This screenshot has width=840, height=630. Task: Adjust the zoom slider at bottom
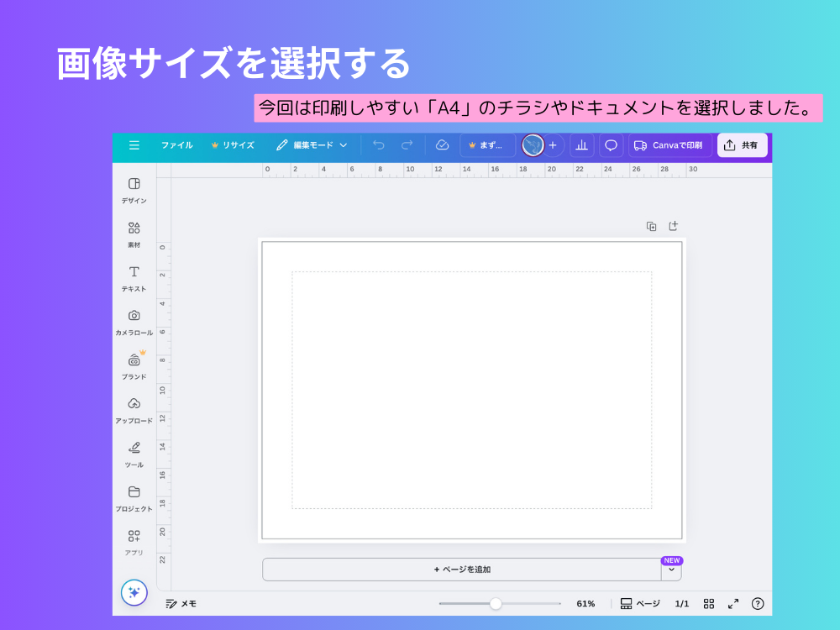[x=496, y=603]
